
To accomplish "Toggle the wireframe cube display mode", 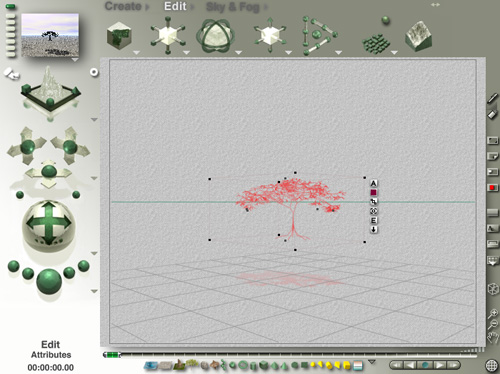I will point(493,289).
